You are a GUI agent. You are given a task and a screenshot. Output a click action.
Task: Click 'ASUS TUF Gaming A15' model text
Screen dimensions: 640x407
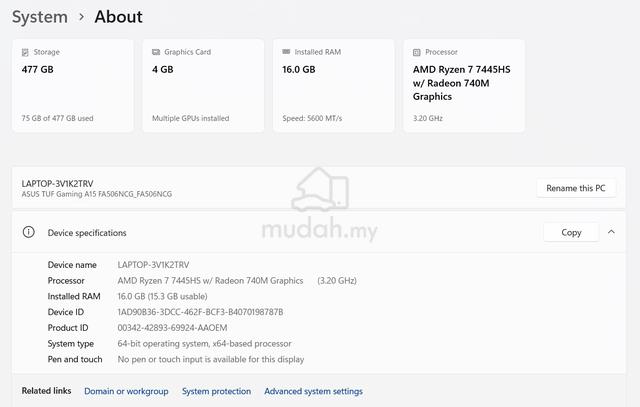coord(97,194)
